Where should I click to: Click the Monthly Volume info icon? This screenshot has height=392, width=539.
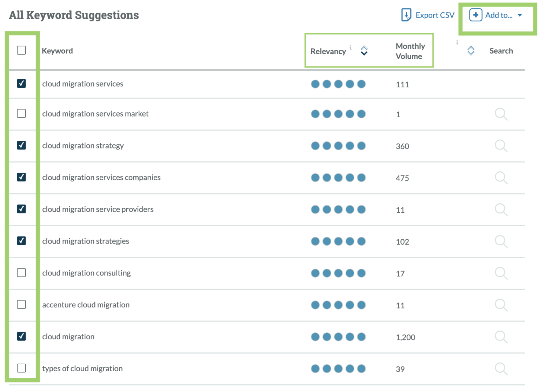tap(457, 42)
